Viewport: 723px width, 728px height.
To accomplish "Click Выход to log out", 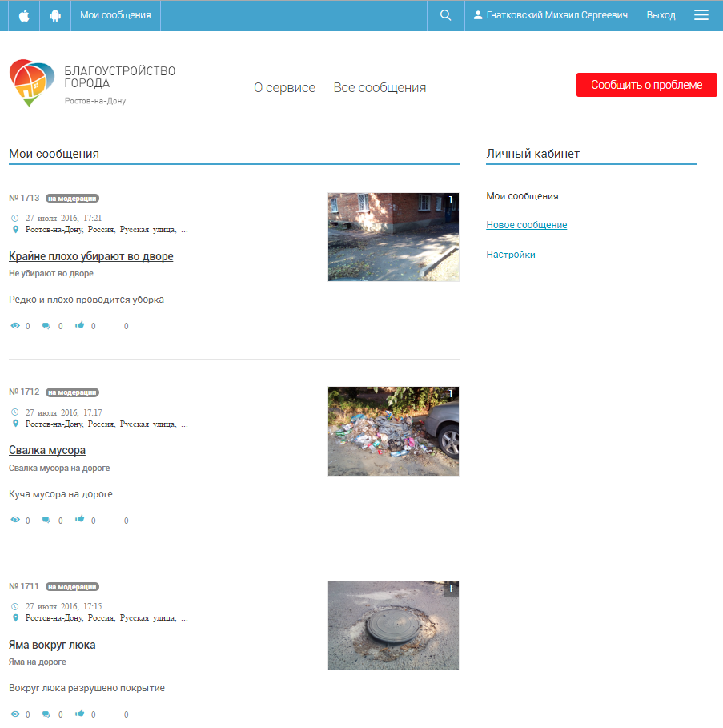I will [x=661, y=15].
